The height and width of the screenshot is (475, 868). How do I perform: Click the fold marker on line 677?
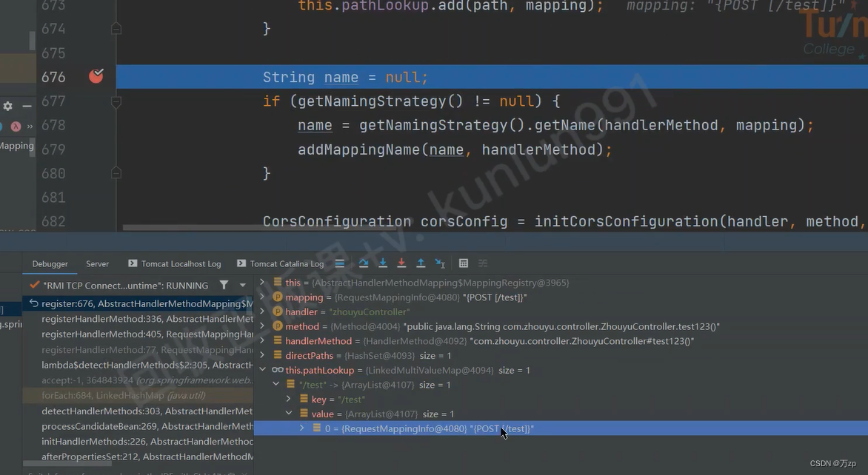click(116, 101)
